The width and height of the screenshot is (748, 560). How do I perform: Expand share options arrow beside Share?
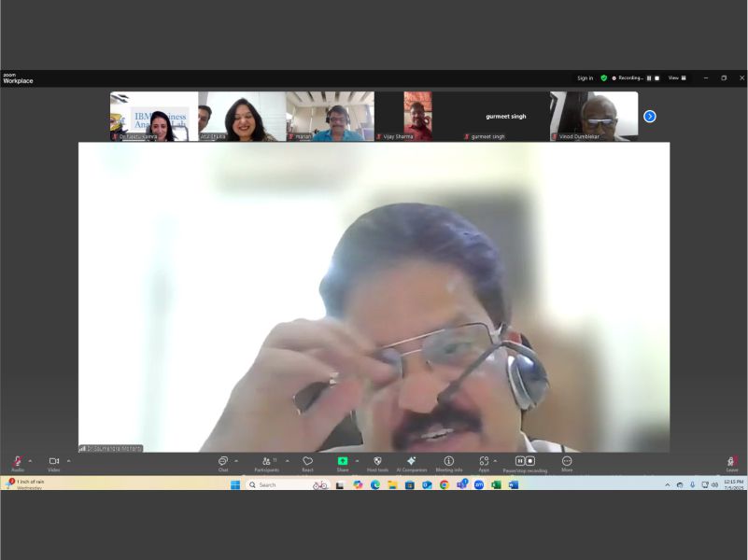click(357, 460)
